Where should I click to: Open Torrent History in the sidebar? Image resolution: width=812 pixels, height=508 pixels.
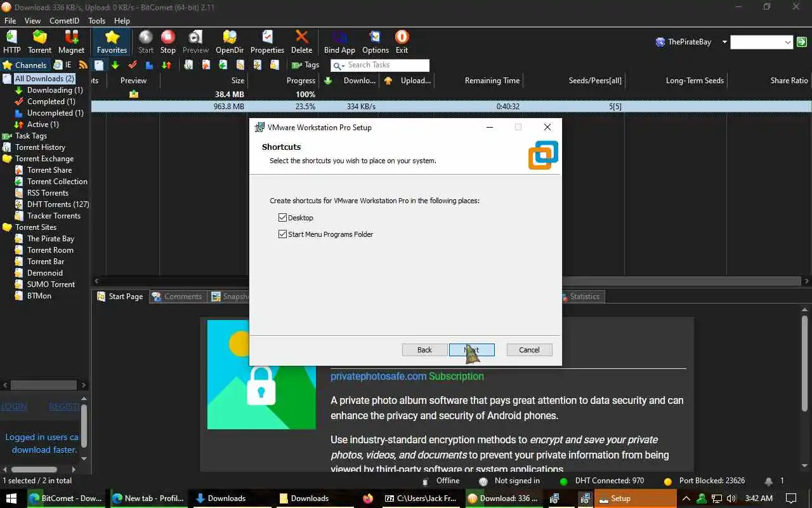click(x=40, y=147)
